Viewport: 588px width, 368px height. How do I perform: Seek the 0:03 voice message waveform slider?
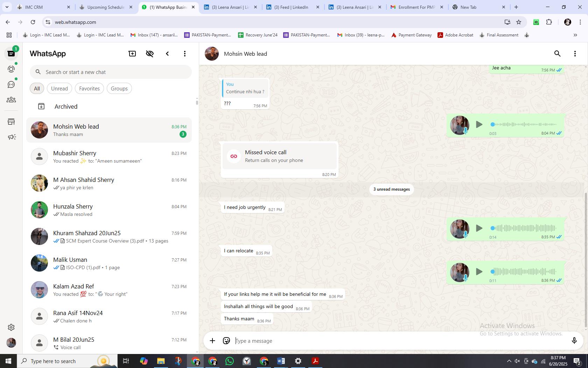524,124
